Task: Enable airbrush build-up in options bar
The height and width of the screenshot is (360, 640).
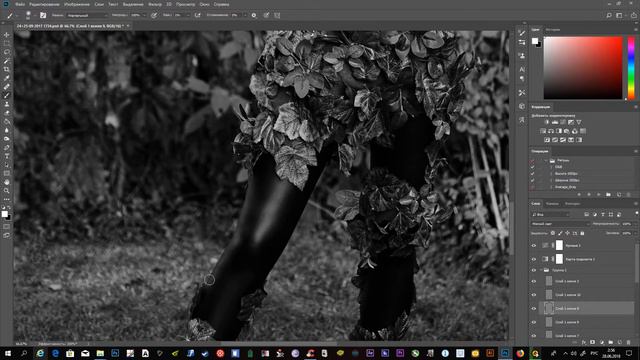Action: (x=198, y=15)
